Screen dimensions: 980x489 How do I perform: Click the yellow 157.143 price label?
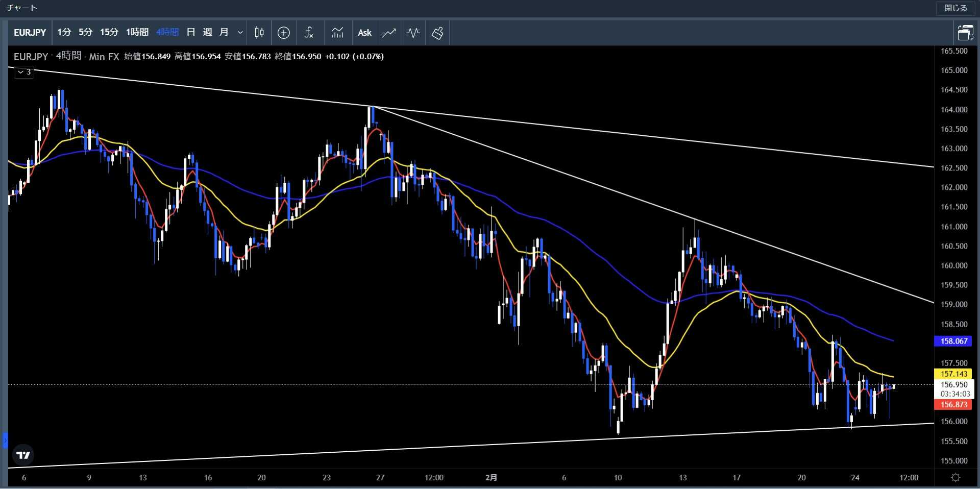pos(954,374)
